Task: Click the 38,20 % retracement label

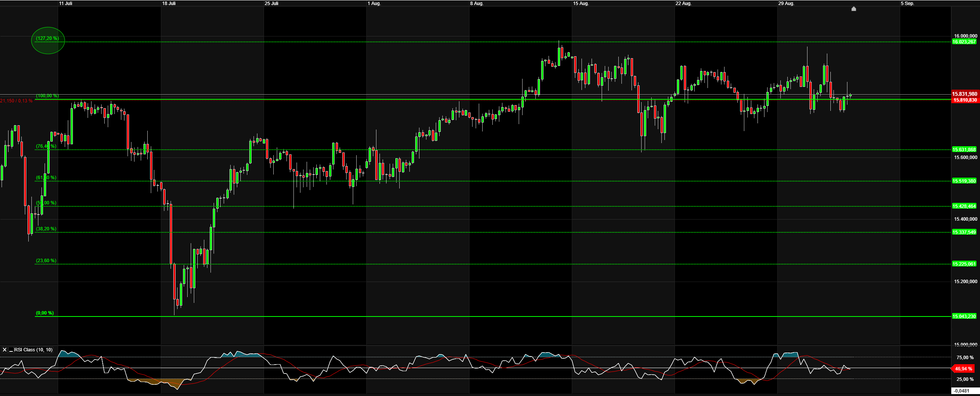Action: tap(46, 229)
